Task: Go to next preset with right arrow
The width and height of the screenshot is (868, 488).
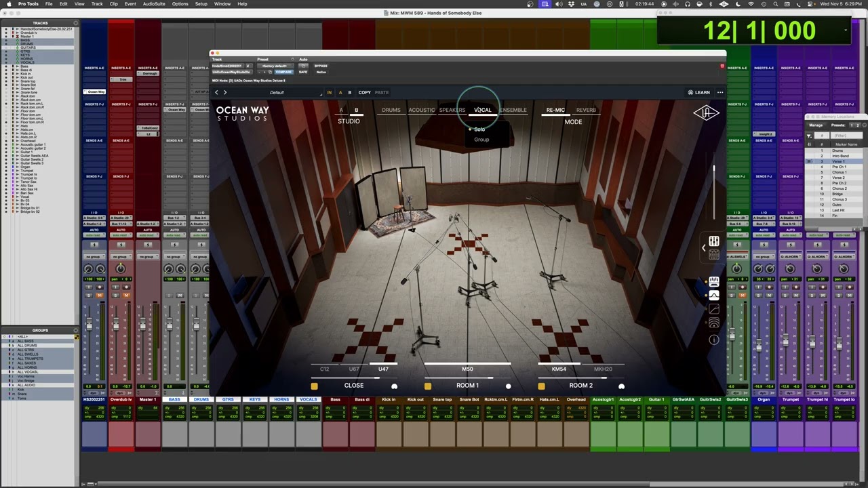Action: coord(225,92)
